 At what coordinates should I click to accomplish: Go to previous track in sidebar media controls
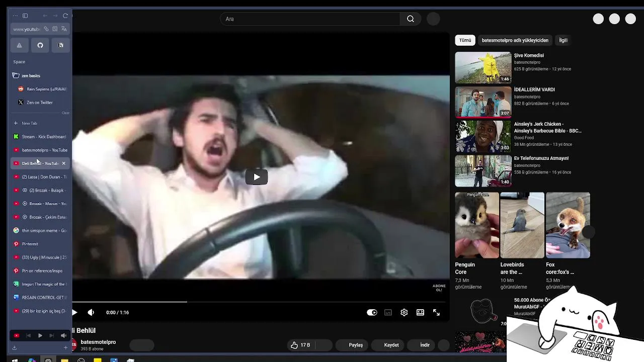coord(28,335)
